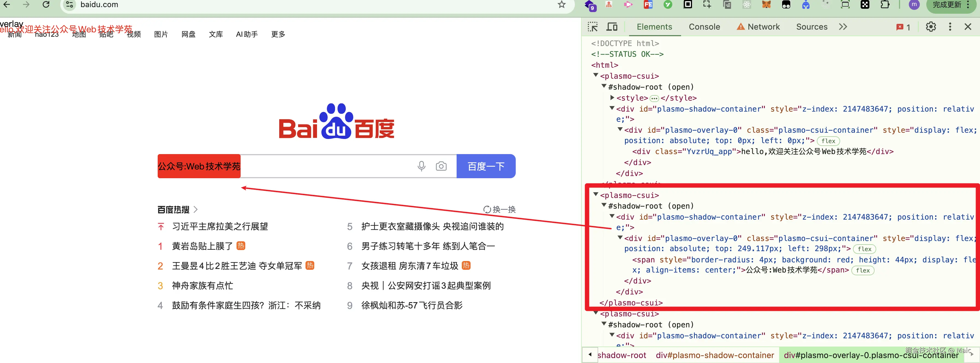Click the inspect element picker icon
The height and width of the screenshot is (363, 980).
pyautogui.click(x=592, y=27)
